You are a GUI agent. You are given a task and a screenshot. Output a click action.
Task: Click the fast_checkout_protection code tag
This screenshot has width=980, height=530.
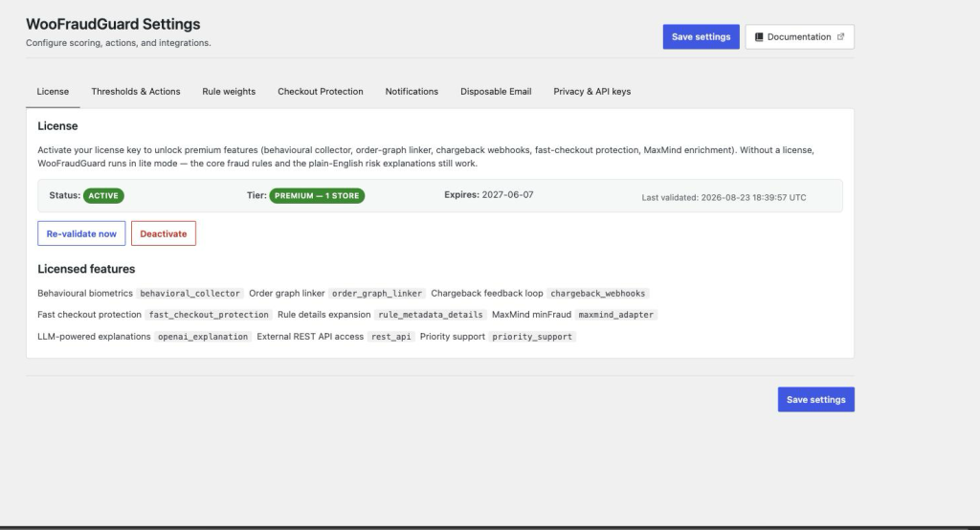click(209, 315)
